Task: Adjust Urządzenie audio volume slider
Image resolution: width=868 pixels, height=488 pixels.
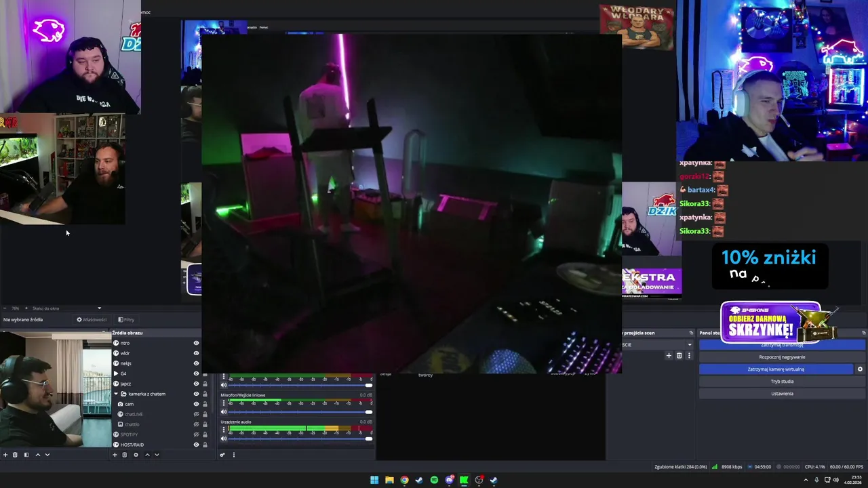Action: click(x=301, y=439)
